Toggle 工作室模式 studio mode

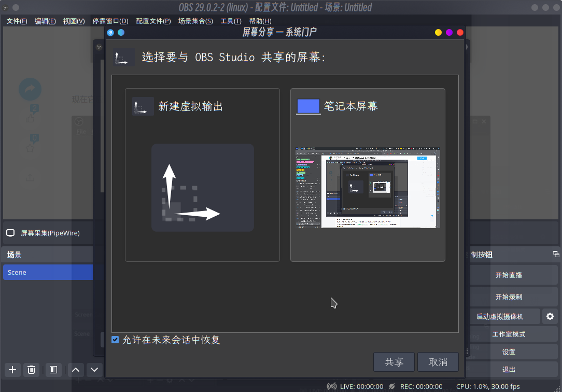tap(508, 334)
